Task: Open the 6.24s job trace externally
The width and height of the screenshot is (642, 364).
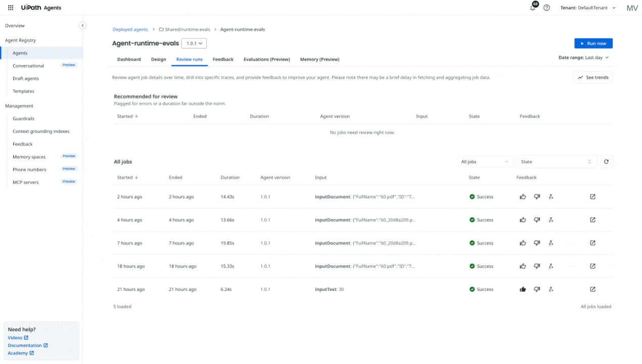Action: (592, 289)
